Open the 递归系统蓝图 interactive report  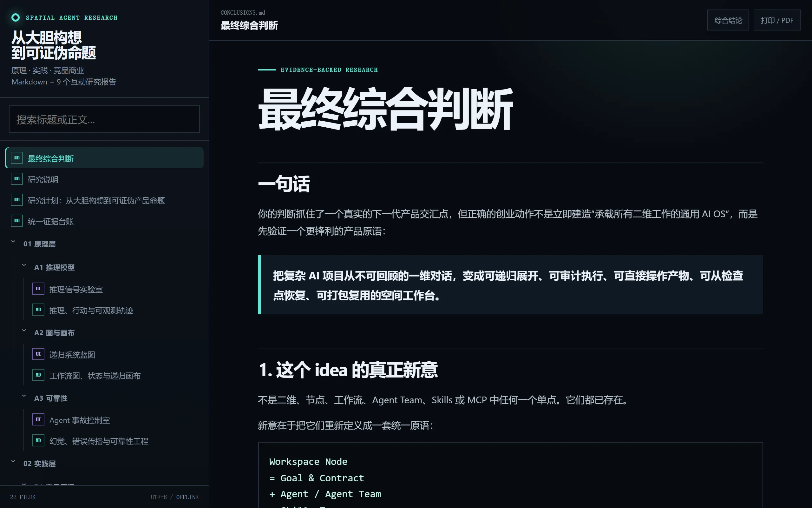[x=115, y=354]
